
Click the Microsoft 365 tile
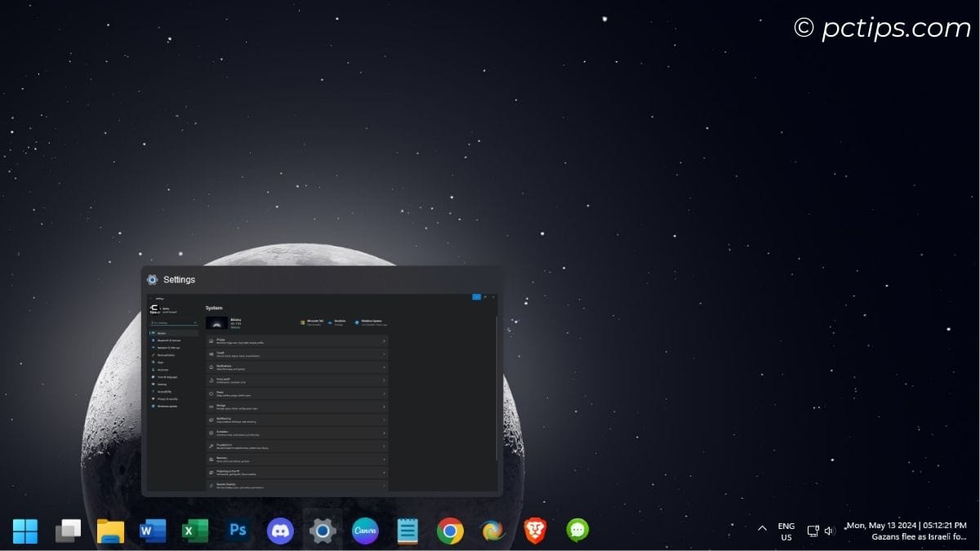[314, 322]
